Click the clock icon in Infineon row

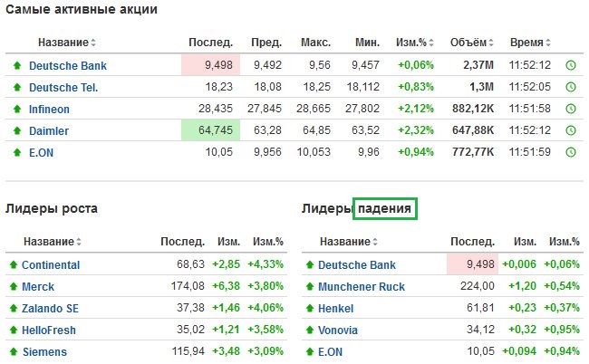tap(571, 109)
